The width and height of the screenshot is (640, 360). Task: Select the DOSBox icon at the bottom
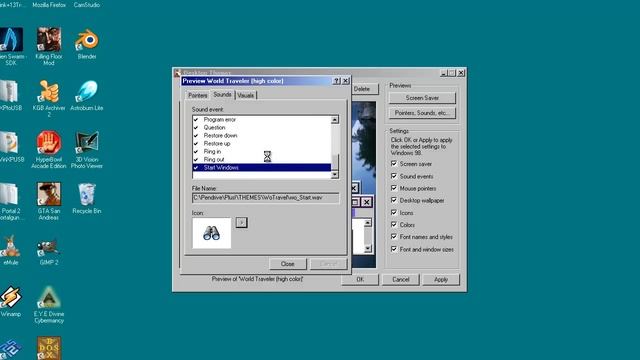click(49, 348)
